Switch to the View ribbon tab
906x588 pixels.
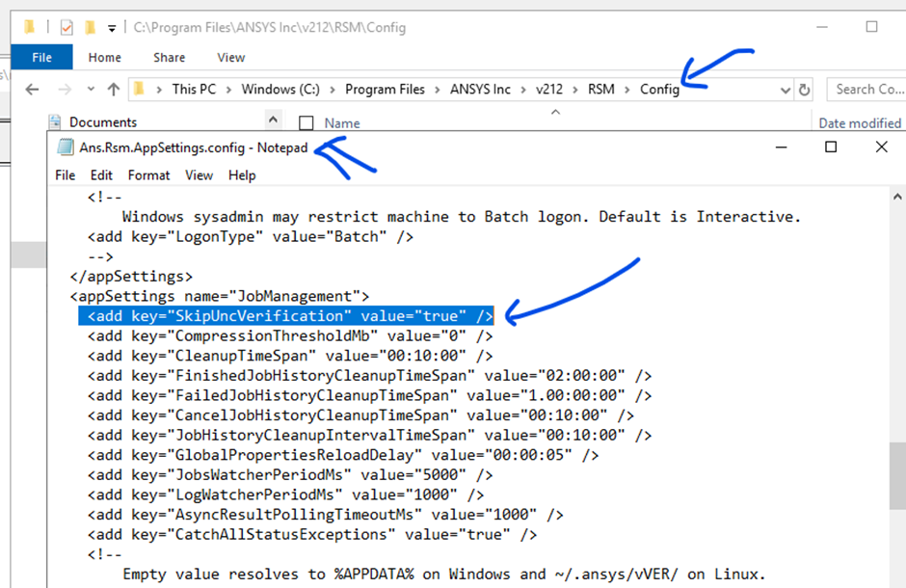tap(231, 57)
